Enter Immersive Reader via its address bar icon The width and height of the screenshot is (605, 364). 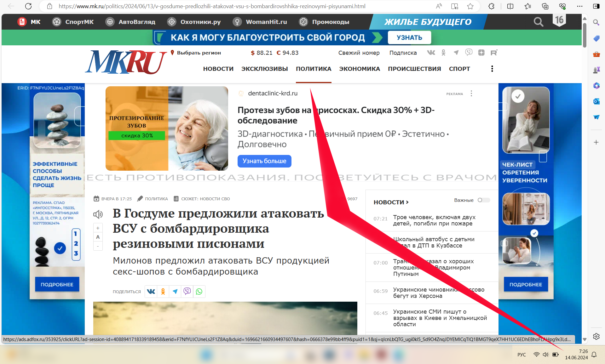(454, 6)
